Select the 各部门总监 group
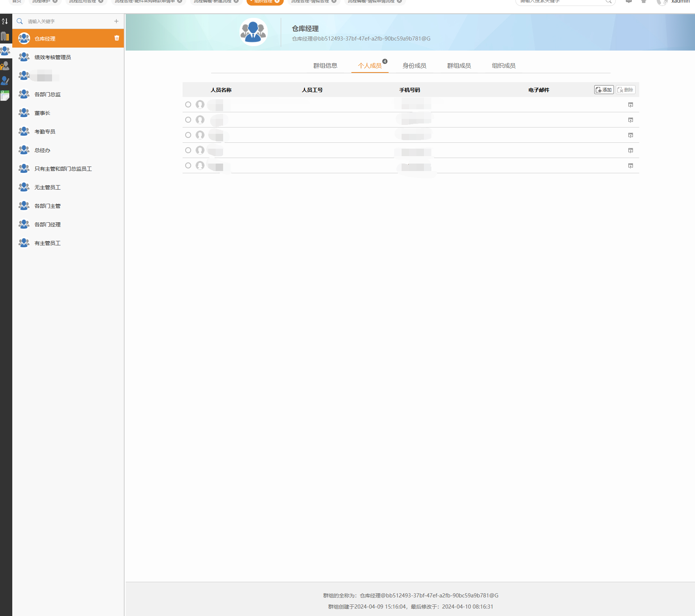The height and width of the screenshot is (616, 695). [x=68, y=94]
